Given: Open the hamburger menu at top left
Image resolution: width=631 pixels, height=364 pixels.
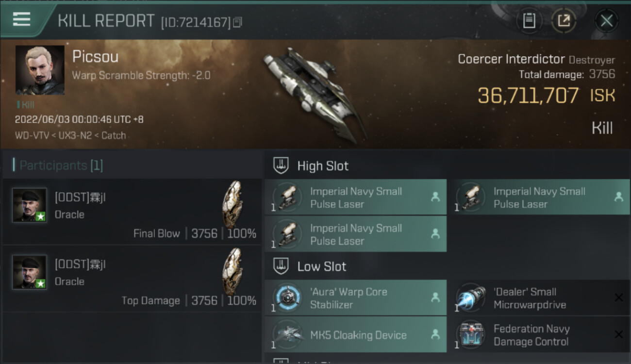Looking at the screenshot, I should (21, 19).
